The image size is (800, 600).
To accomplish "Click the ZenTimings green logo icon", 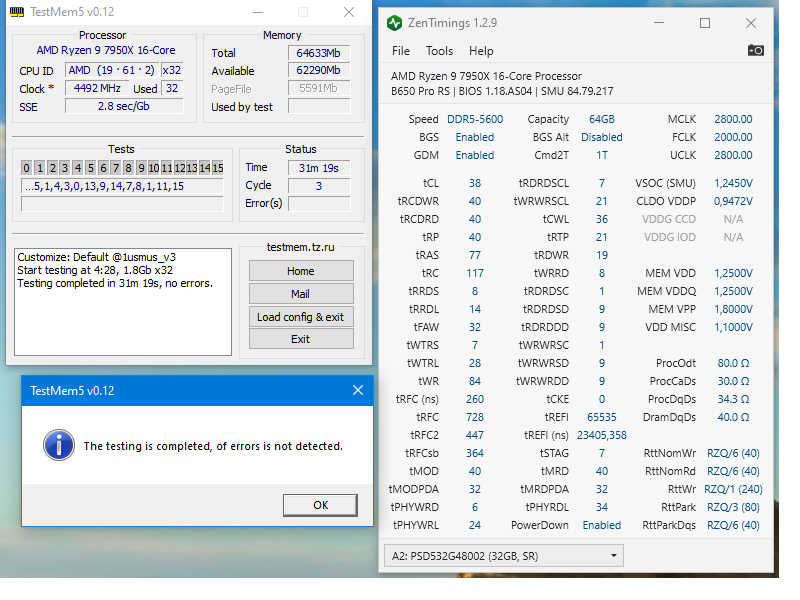I will (394, 23).
